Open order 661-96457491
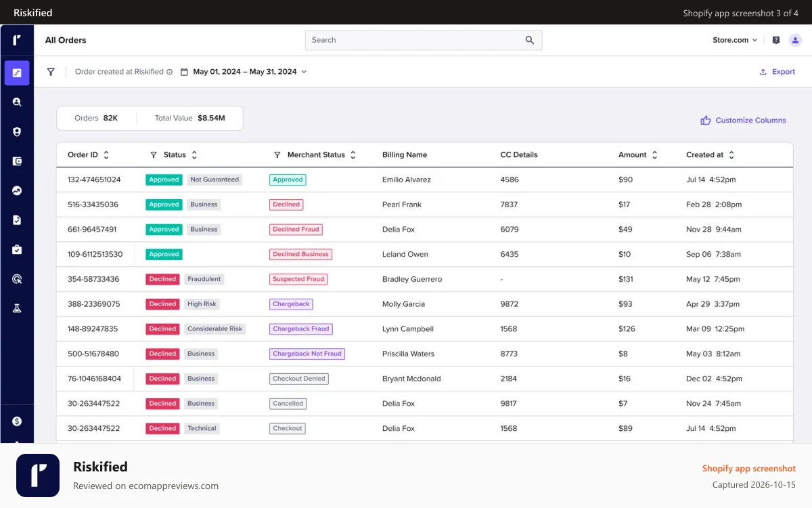The image size is (812, 508). pos(92,230)
